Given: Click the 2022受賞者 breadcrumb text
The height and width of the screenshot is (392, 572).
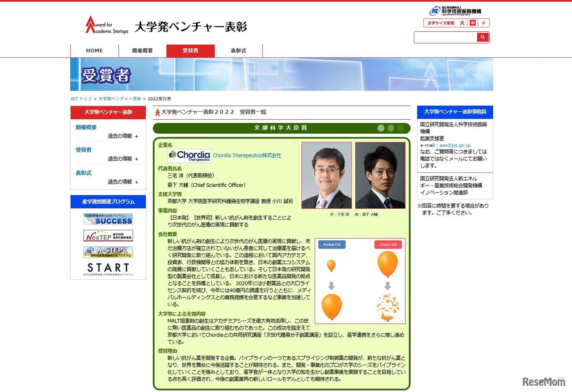Looking at the screenshot, I should click(159, 99).
